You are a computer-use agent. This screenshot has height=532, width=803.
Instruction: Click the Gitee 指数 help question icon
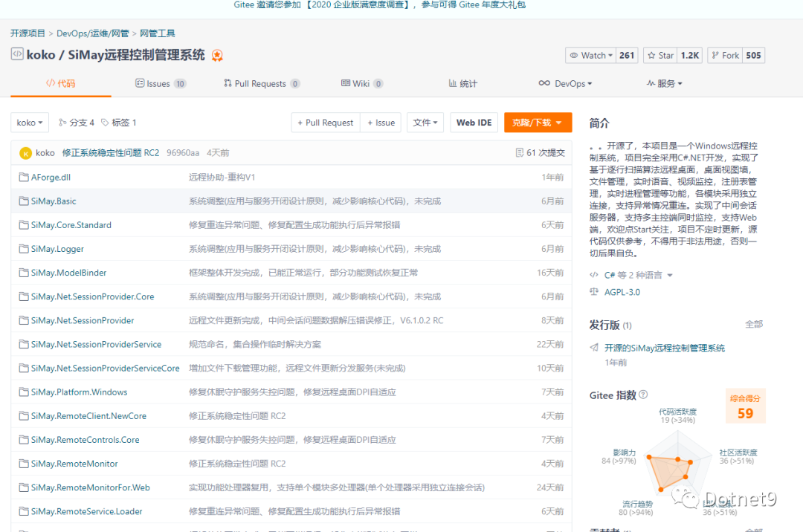(643, 395)
